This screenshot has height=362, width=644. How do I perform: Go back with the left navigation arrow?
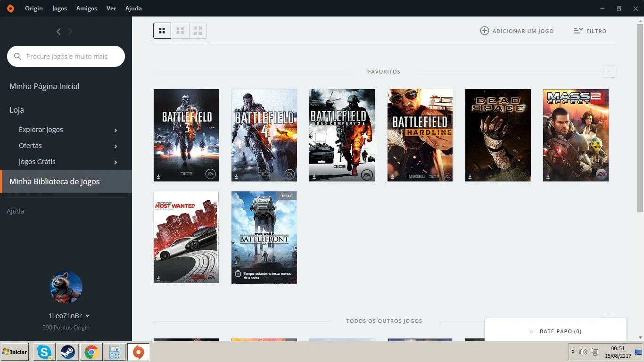click(58, 32)
